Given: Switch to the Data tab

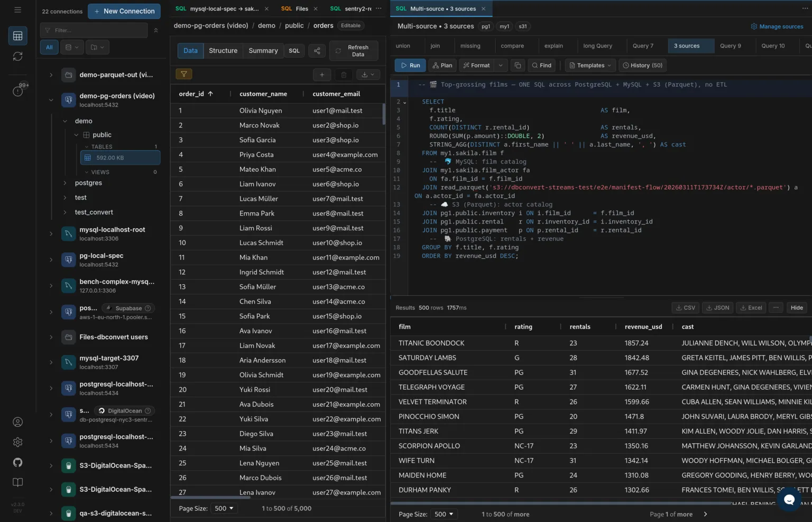Looking at the screenshot, I should 190,51.
